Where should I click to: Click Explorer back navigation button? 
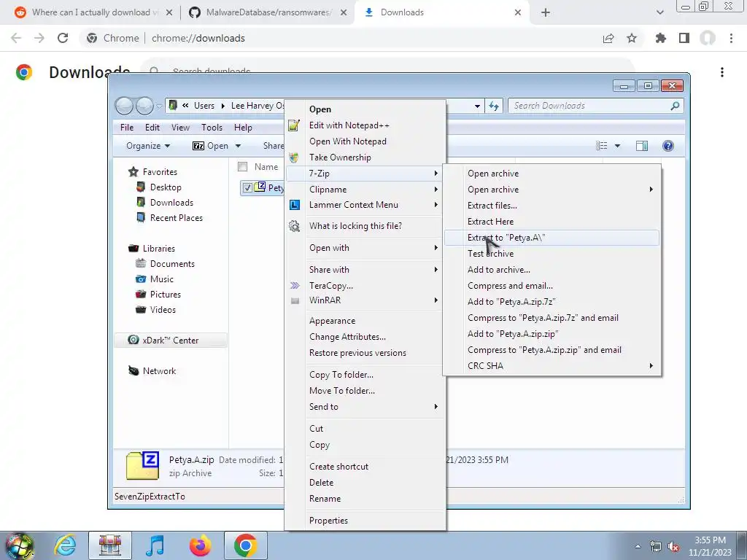(x=124, y=106)
